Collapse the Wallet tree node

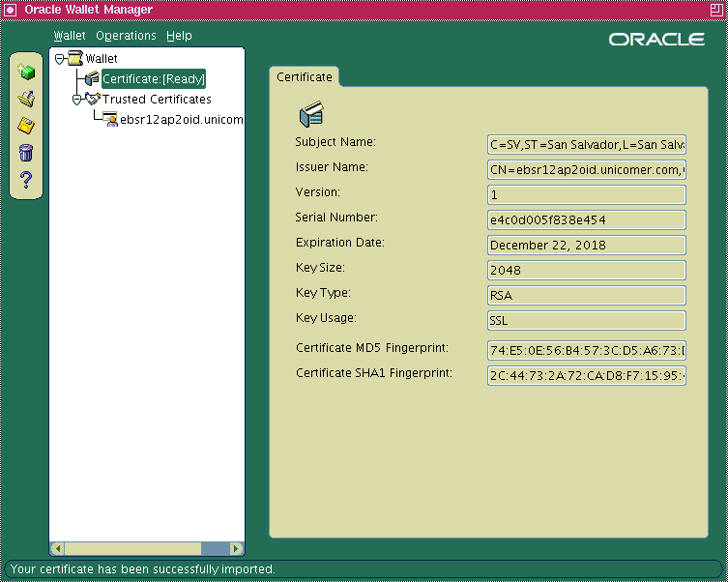pos(59,59)
